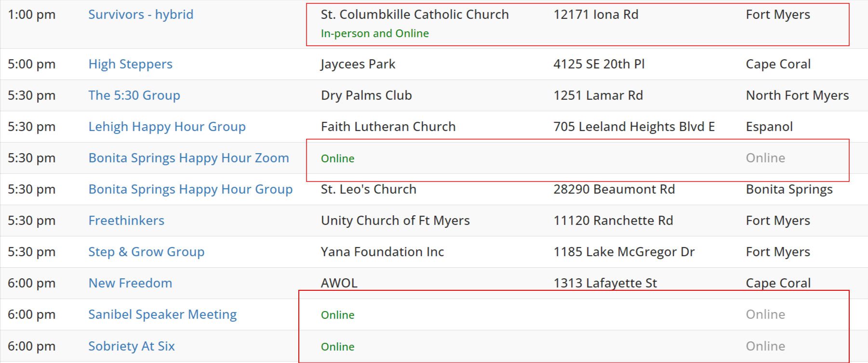The image size is (868, 363).
Task: Open the High Steppers meeting
Action: (130, 64)
